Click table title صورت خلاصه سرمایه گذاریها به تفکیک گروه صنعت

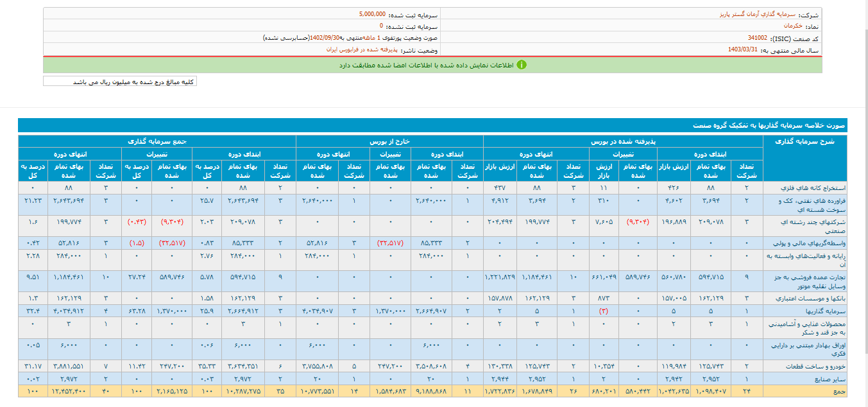coord(770,126)
